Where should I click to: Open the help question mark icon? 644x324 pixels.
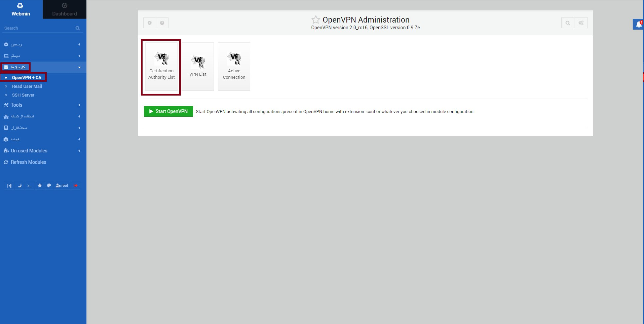click(x=162, y=23)
